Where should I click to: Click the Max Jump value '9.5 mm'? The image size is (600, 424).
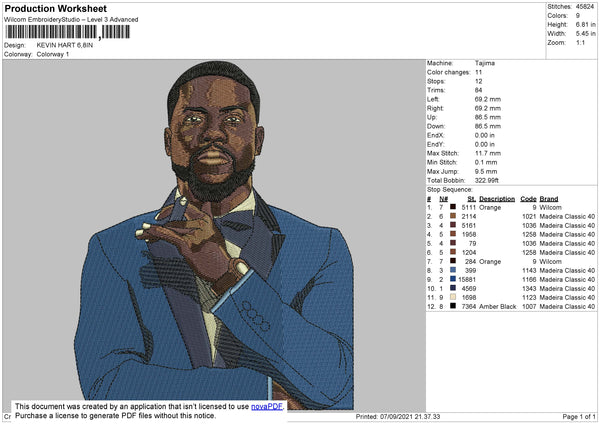pos(486,171)
